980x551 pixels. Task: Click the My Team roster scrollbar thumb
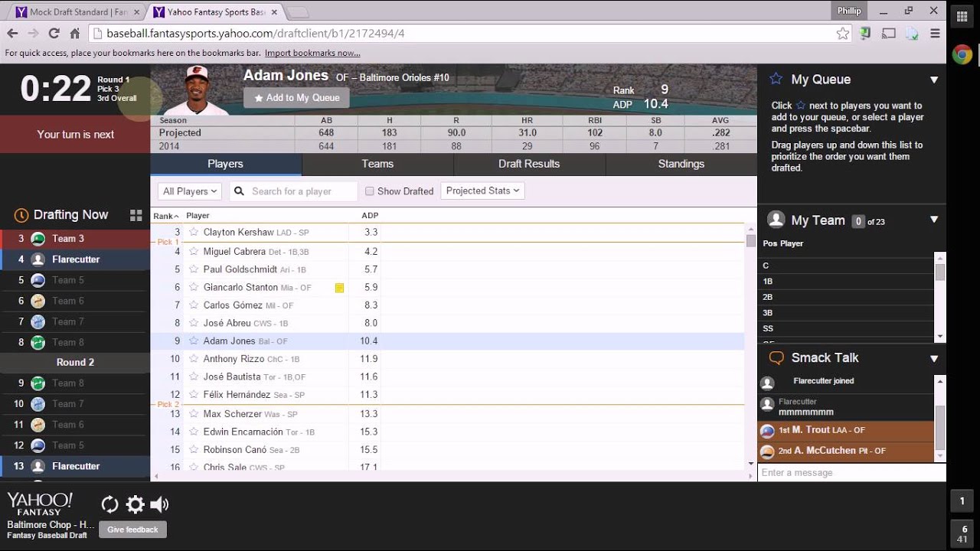point(940,272)
